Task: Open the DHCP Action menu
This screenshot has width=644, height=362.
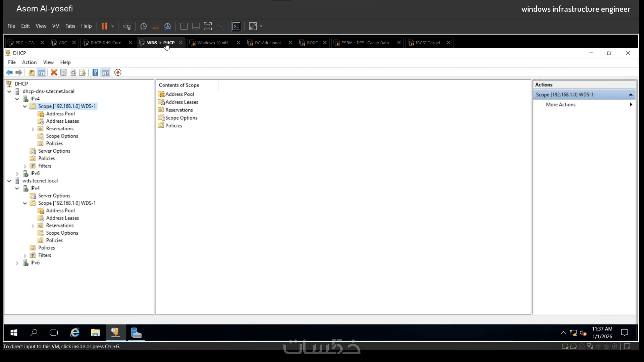Action: pos(29,62)
